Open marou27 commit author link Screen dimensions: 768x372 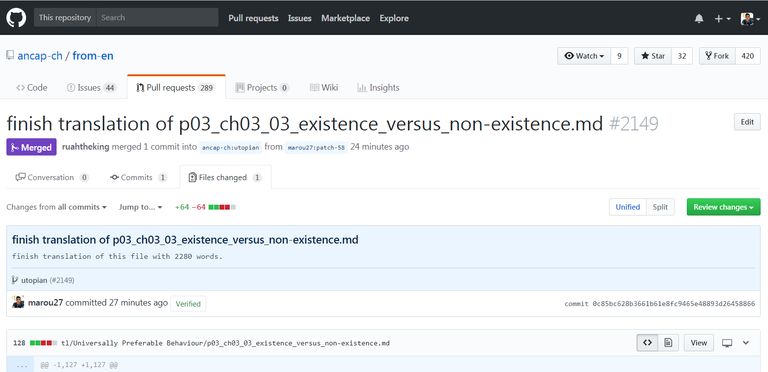click(46, 302)
